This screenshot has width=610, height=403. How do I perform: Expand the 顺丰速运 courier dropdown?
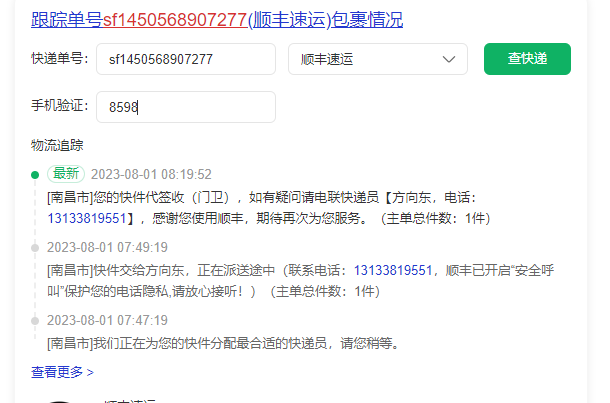tap(378, 59)
